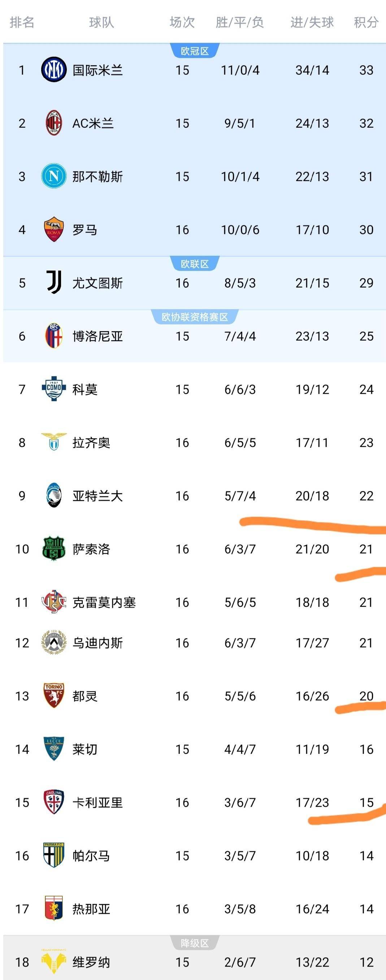Select the 拉齐奥 table row
This screenshot has height=980, width=386.
(x=190, y=442)
